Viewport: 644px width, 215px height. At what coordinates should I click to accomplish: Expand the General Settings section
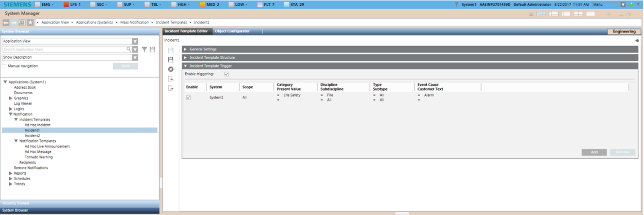pos(203,49)
